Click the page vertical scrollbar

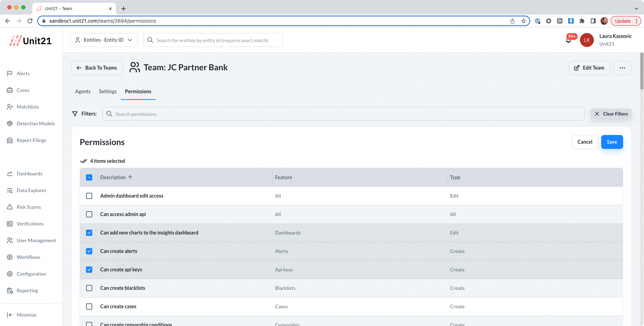click(642, 71)
